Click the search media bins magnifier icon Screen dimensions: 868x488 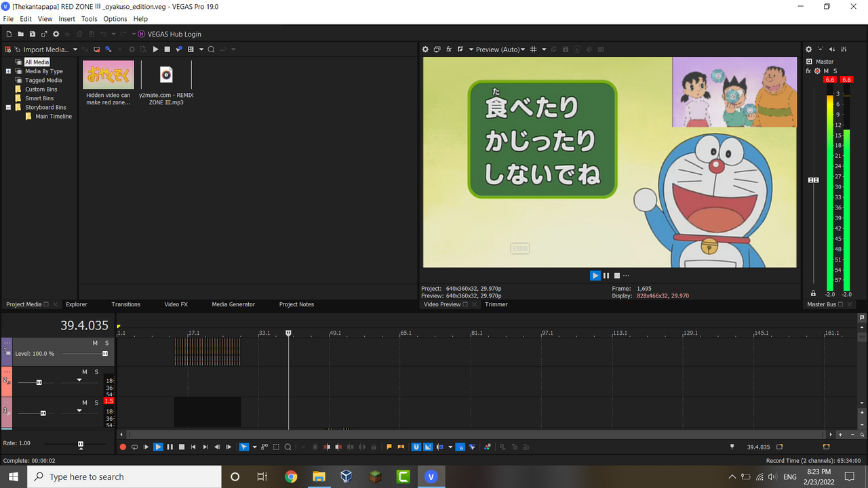point(212,49)
